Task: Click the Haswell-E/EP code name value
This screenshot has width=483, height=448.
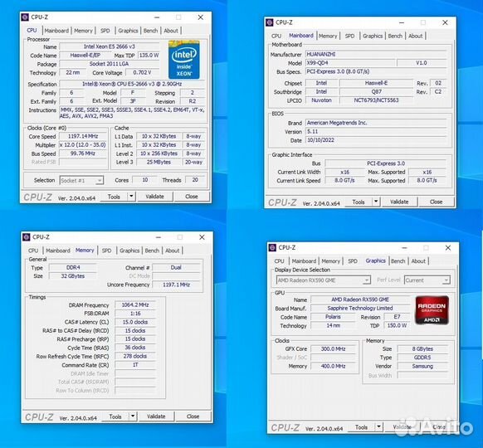Action: pyautogui.click(x=85, y=55)
